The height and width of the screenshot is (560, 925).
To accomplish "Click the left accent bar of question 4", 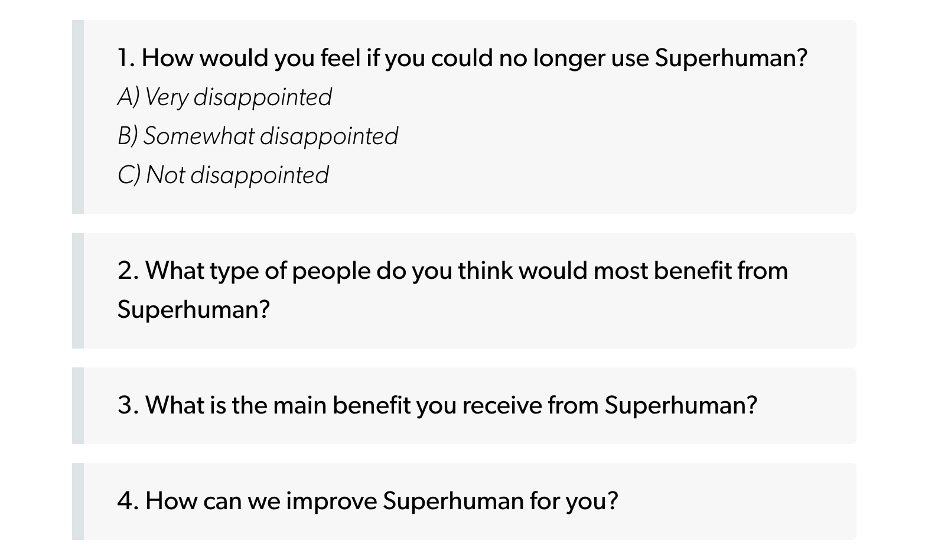I will [78, 502].
